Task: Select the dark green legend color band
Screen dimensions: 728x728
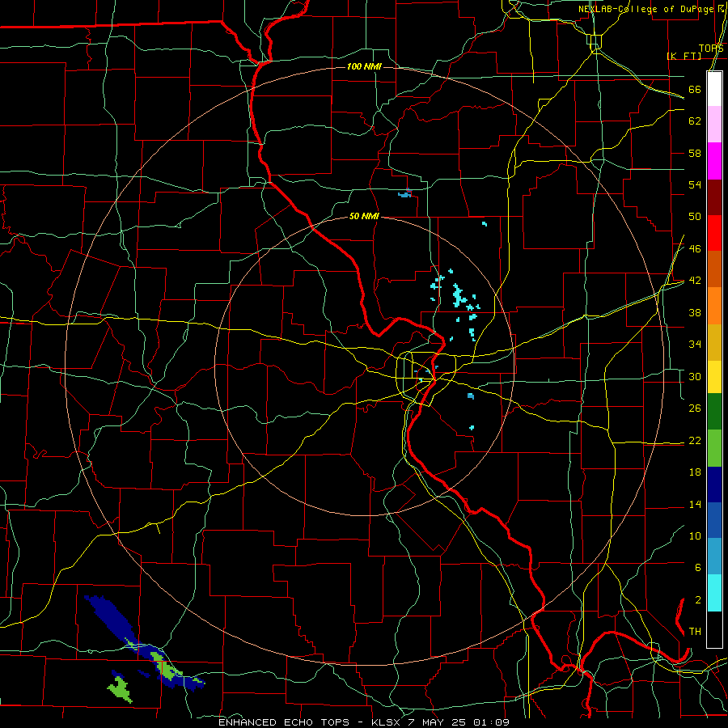Action: [714, 412]
